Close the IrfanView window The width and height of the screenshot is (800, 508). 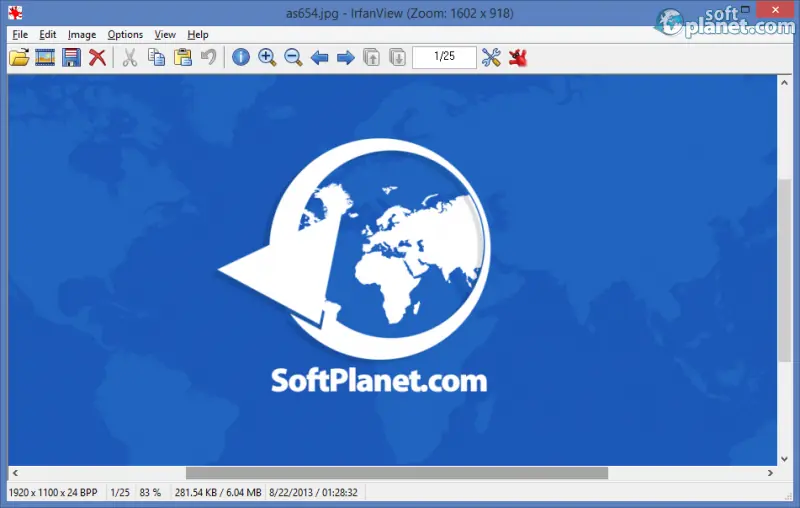[x=775, y=10]
